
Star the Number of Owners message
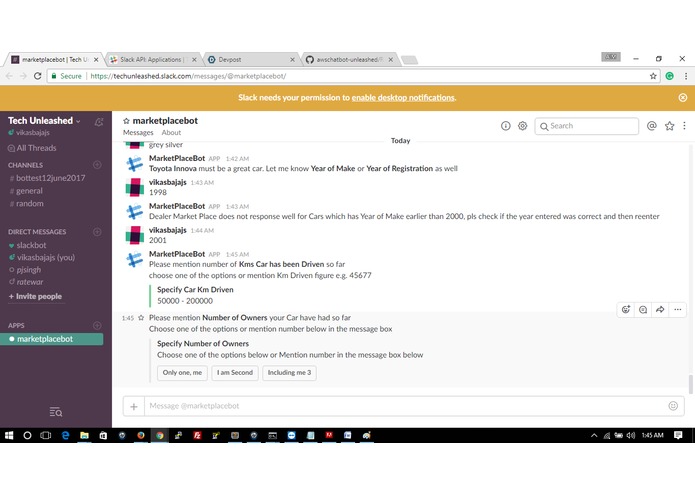[141, 318]
